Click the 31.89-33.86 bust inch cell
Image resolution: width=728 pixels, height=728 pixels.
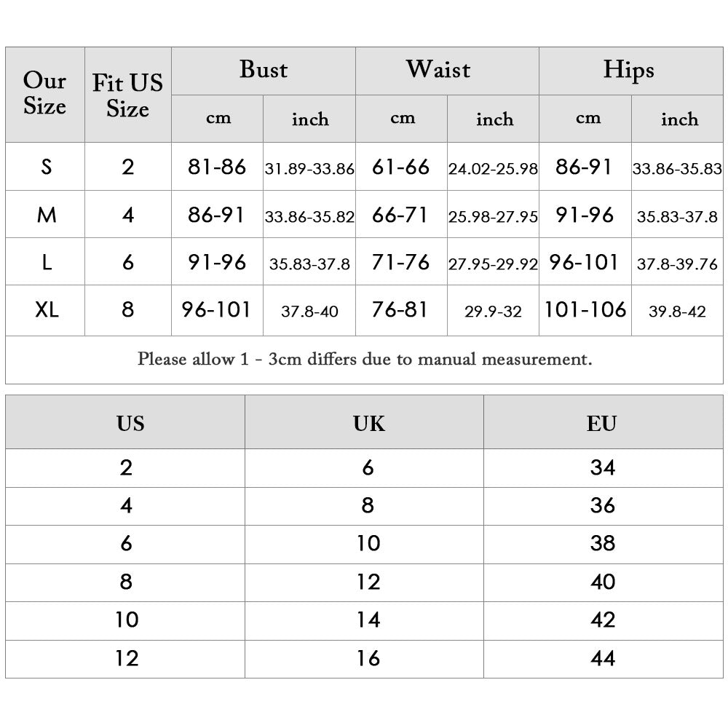[309, 169]
